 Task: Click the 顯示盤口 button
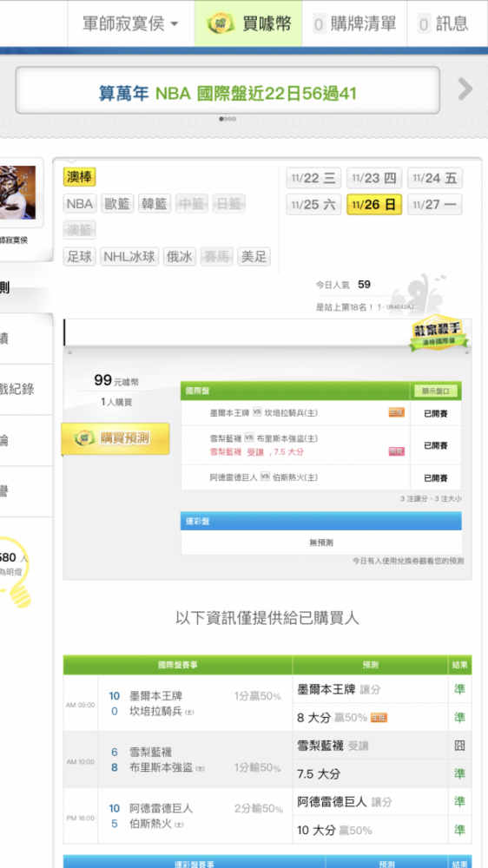437,391
